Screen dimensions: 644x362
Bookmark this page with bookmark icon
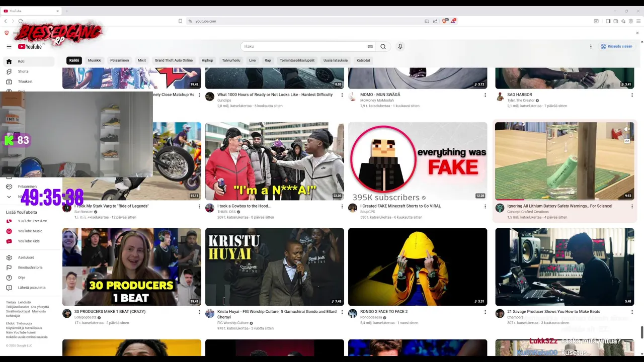[x=180, y=21]
